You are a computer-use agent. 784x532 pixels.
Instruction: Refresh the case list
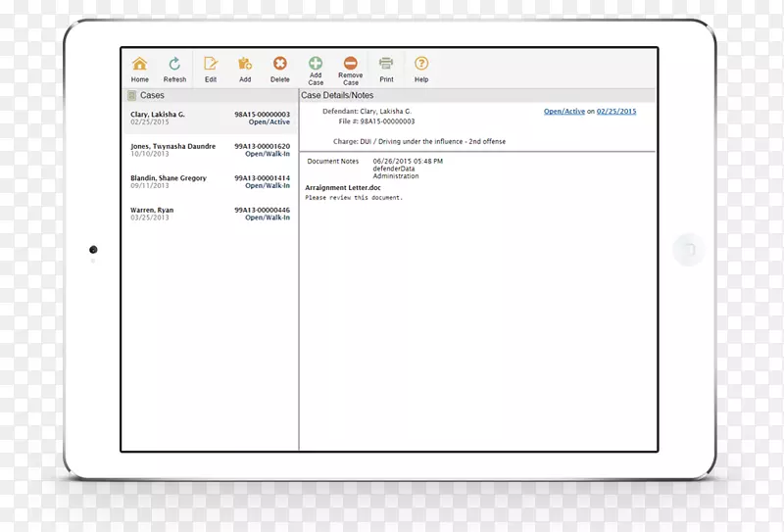point(174,65)
